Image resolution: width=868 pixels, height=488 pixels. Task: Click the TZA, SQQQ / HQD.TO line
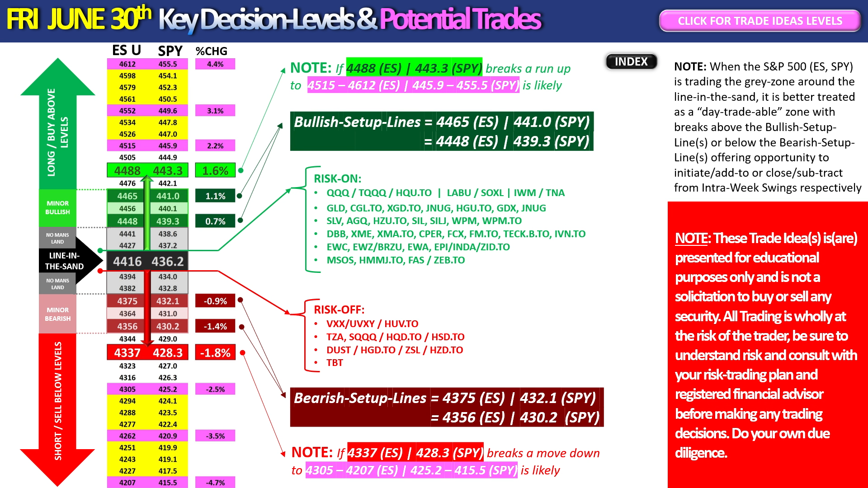[x=395, y=337]
